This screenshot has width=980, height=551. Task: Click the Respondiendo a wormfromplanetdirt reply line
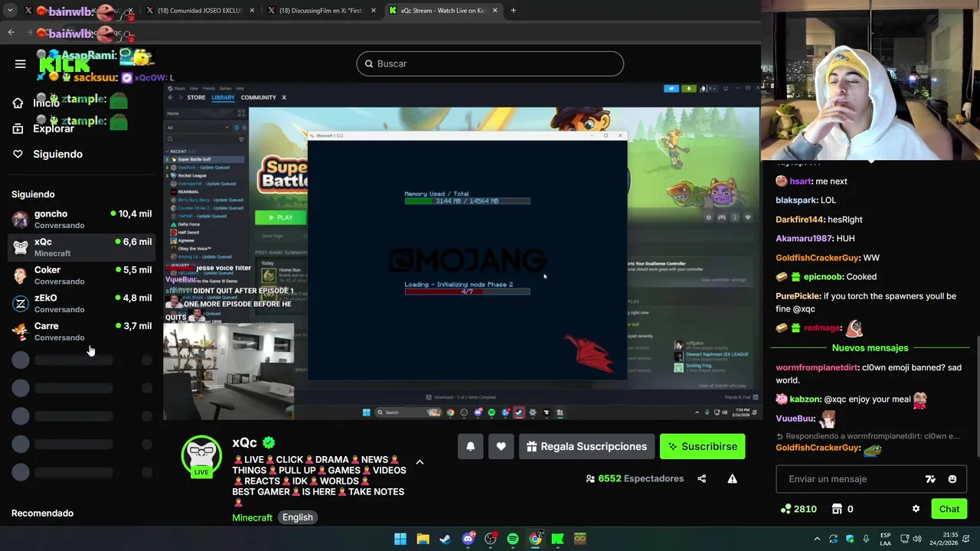867,436
